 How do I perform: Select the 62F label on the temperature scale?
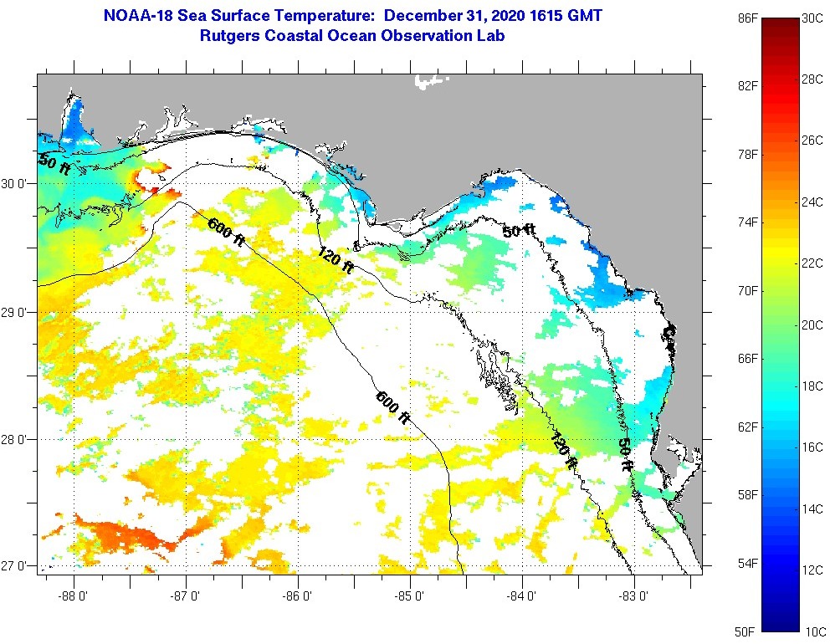click(747, 427)
